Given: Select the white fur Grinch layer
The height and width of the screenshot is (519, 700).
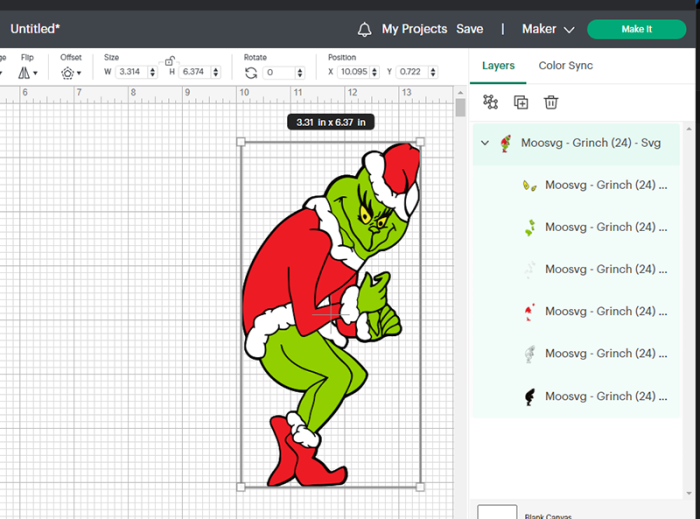Looking at the screenshot, I should pos(576,270).
